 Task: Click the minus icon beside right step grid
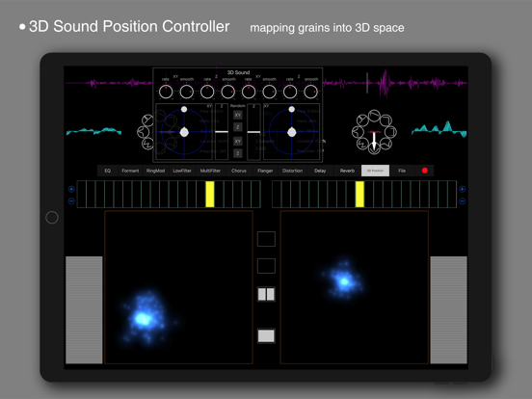(x=462, y=201)
